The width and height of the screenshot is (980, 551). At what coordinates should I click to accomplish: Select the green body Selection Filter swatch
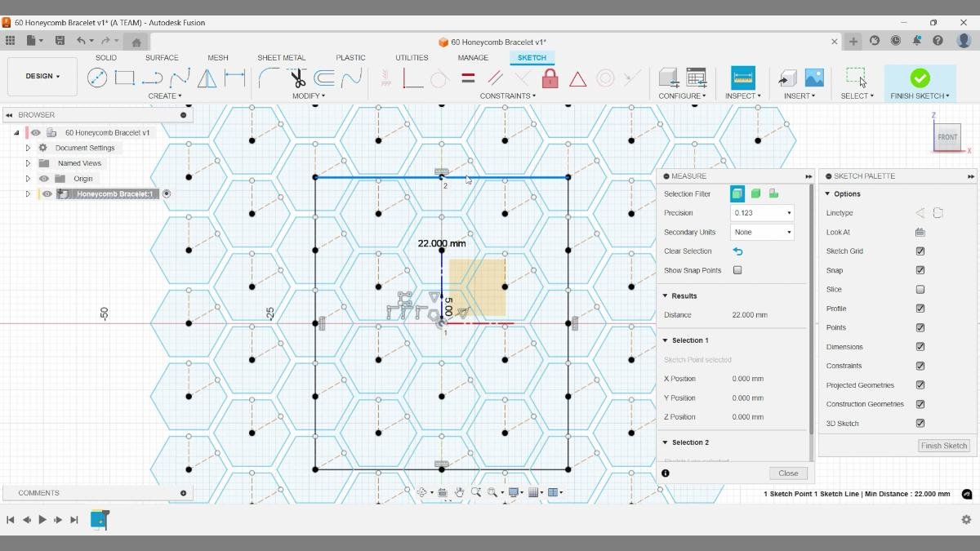pos(755,193)
